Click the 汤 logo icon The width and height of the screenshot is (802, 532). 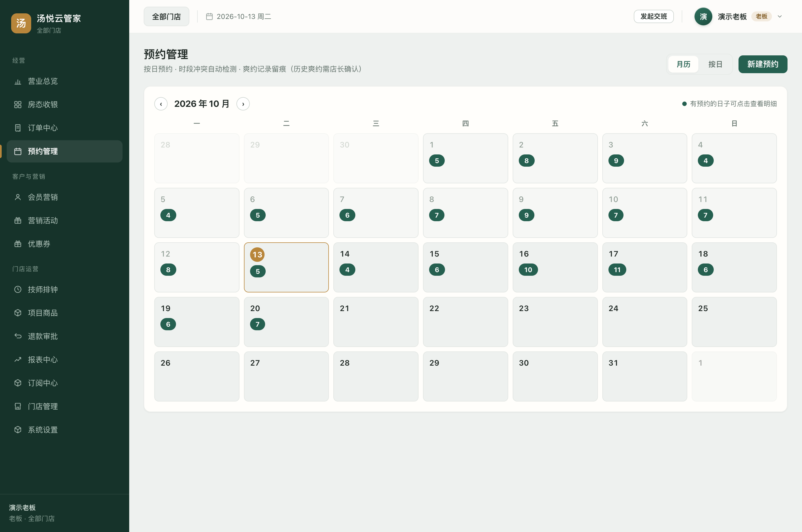pos(21,23)
